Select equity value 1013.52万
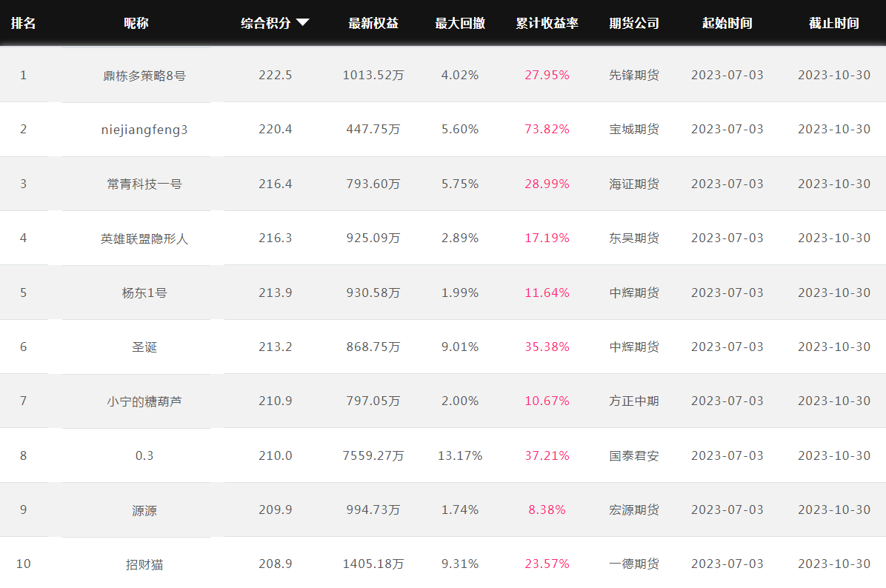Screen dimensions: 886x588 (x=373, y=75)
